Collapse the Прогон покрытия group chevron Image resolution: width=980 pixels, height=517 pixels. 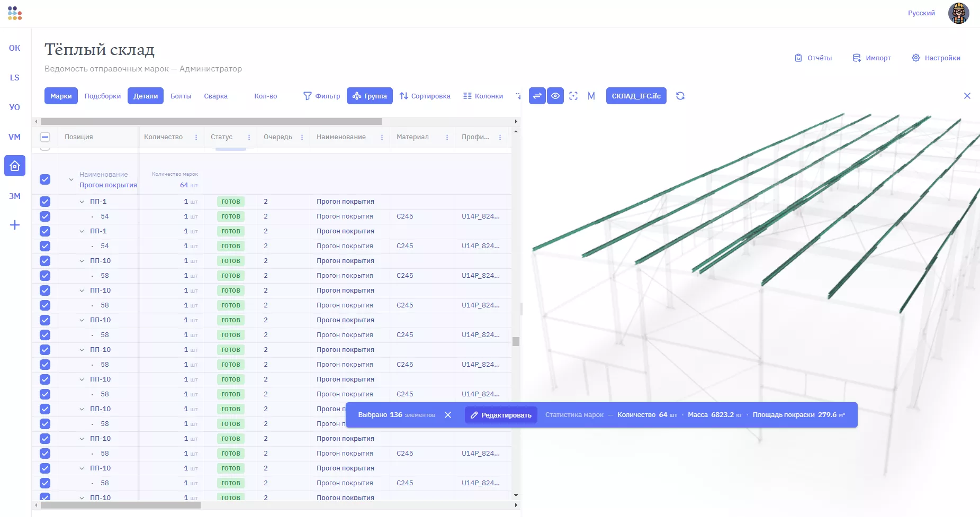click(71, 180)
